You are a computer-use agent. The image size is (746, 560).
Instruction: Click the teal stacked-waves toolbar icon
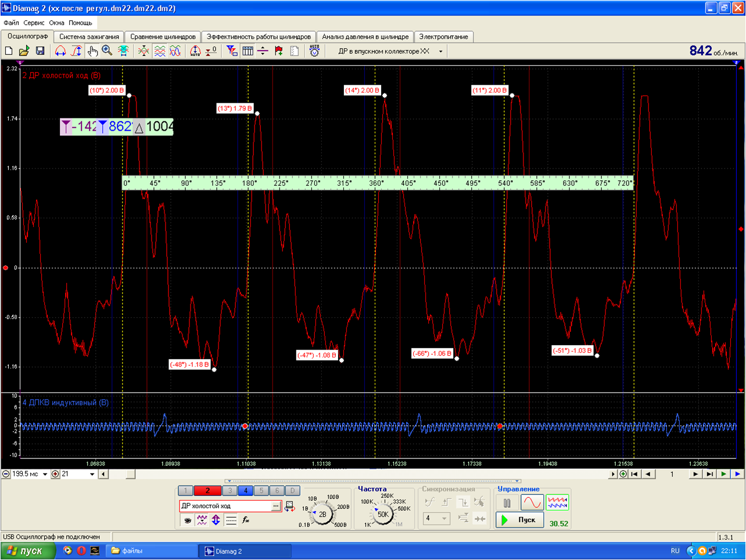(123, 51)
